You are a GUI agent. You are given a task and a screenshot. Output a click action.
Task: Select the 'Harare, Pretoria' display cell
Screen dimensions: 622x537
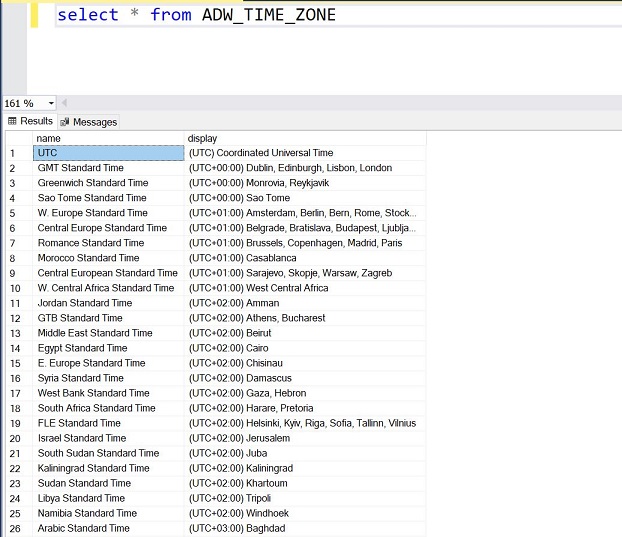pyautogui.click(x=305, y=409)
